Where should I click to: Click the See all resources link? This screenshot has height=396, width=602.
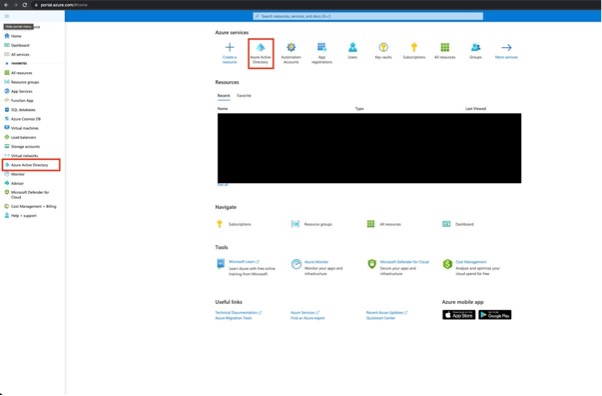click(x=223, y=185)
